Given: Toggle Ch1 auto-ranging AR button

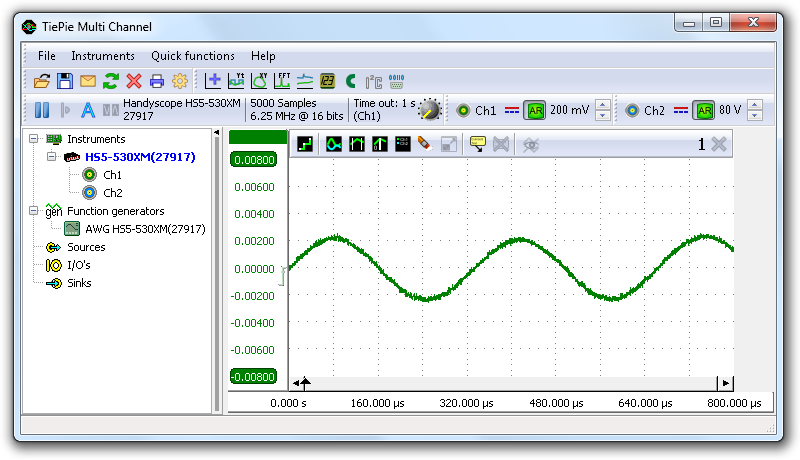Looking at the screenshot, I should [536, 110].
